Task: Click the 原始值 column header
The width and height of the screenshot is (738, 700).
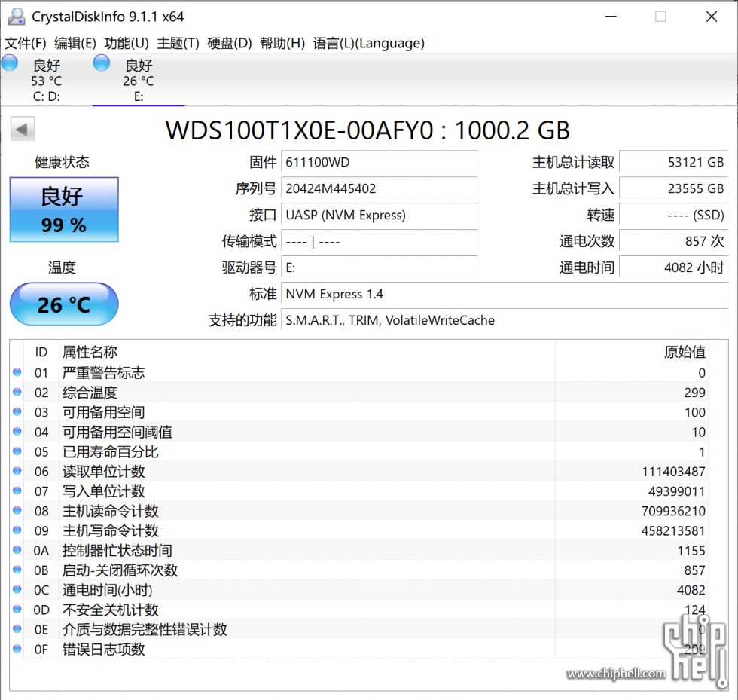Action: (x=632, y=352)
